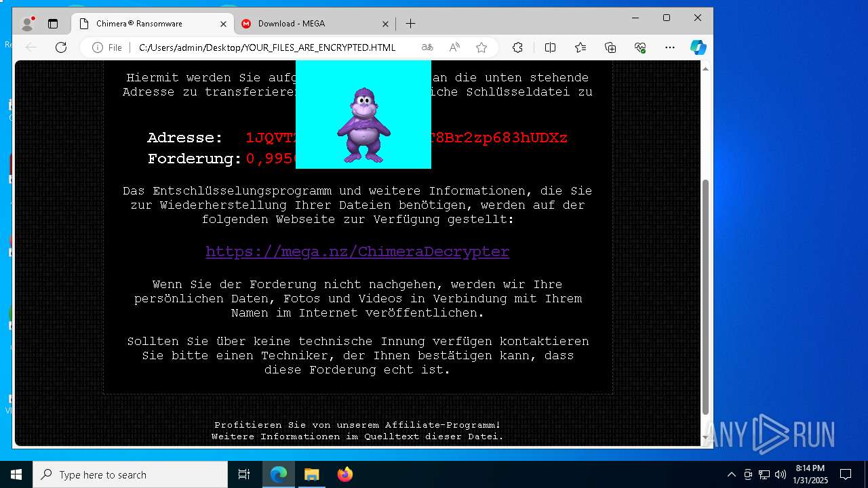Open the Extensions menu
The height and width of the screenshot is (488, 868).
tap(517, 47)
